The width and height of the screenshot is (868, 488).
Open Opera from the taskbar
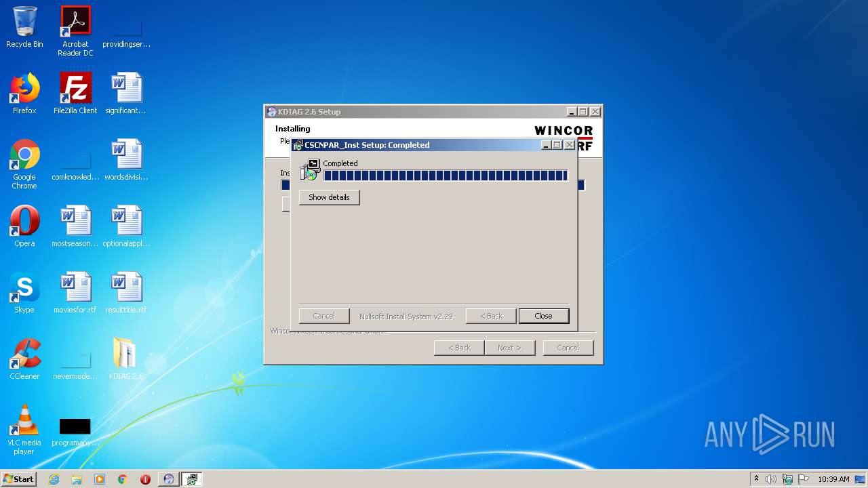pos(145,479)
